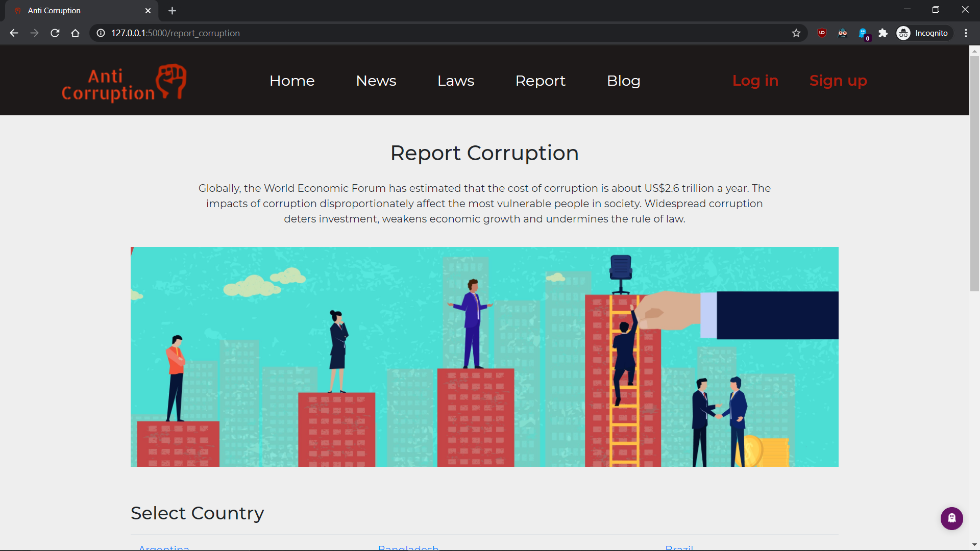Open the Chrome three-dot menu

click(966, 33)
